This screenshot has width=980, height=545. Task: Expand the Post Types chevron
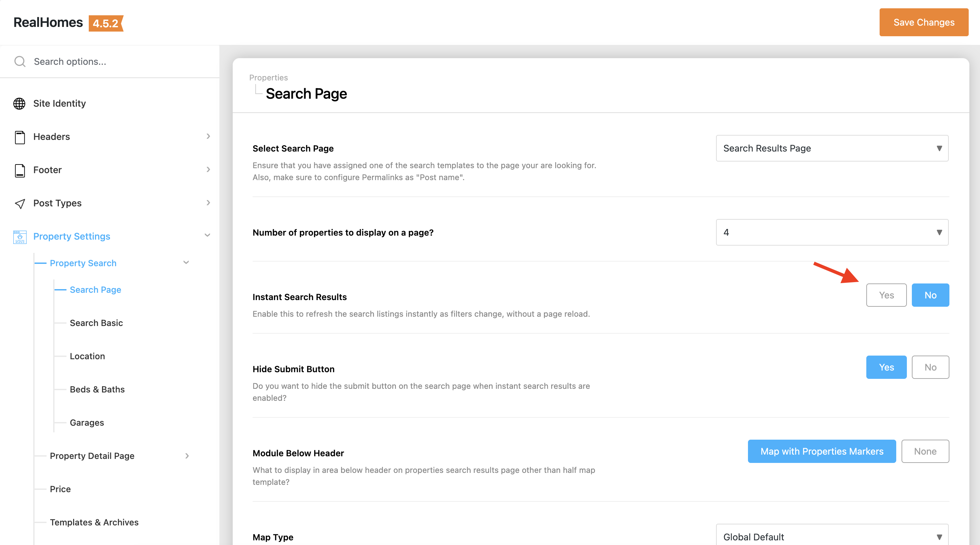coord(208,203)
